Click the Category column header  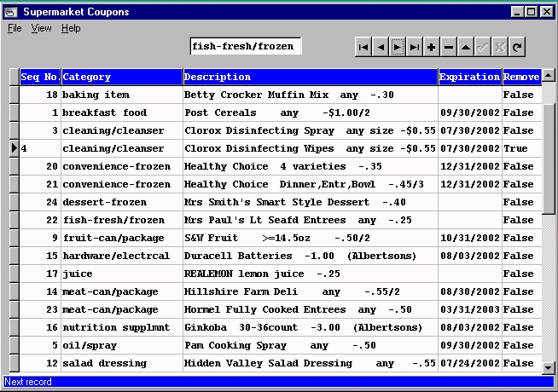[122, 77]
